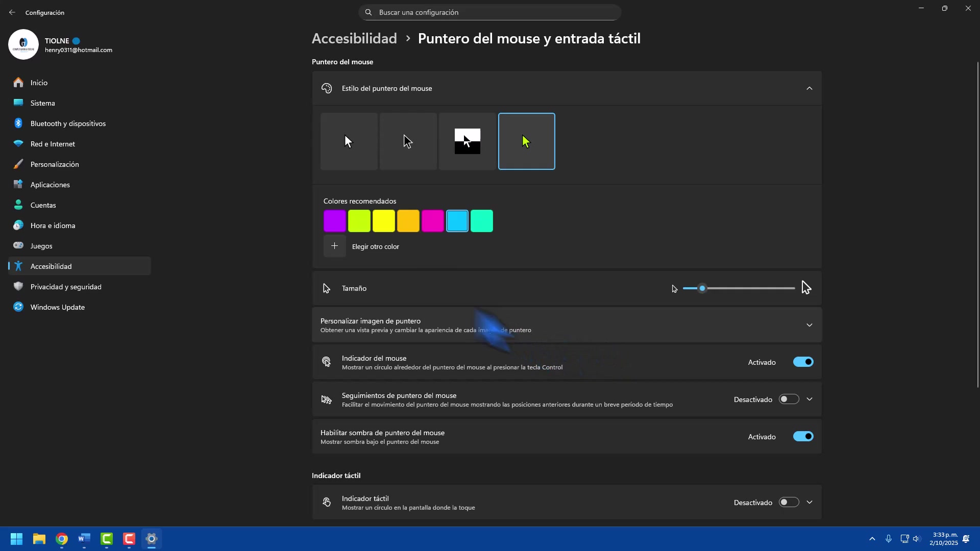Open Accesibilidad breadcrumb link
The width and height of the screenshot is (980, 551).
coord(354,38)
